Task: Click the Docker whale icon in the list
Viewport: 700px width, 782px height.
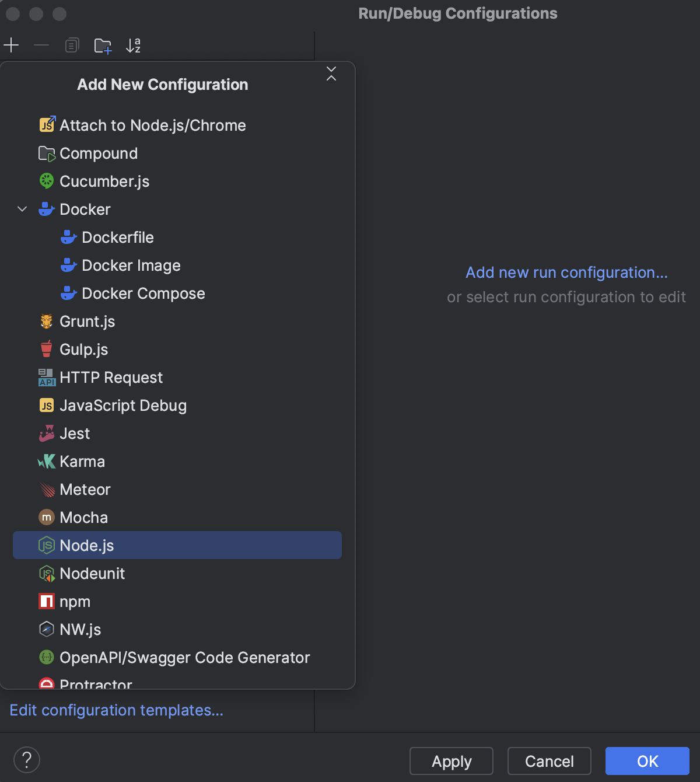Action: point(46,209)
